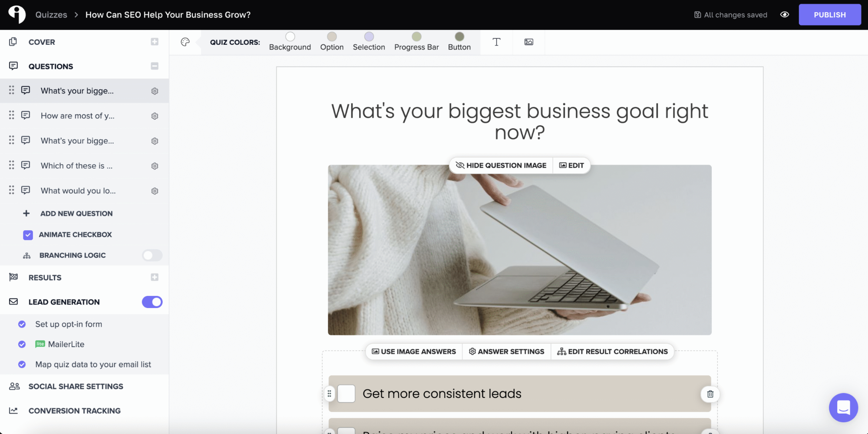Image resolution: width=868 pixels, height=434 pixels.
Task: Open settings gear for 'How are most of y...' question
Action: click(155, 116)
